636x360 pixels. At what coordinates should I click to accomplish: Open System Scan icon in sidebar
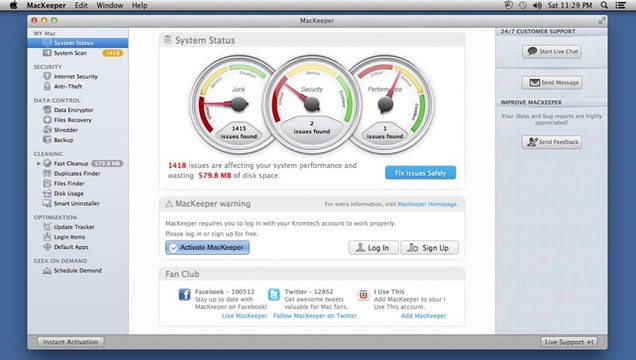(47, 53)
